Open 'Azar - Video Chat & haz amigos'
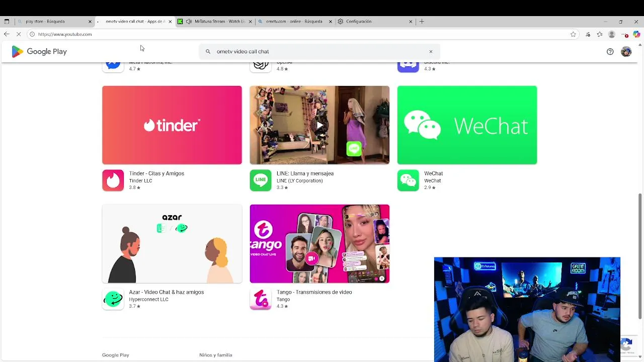The width and height of the screenshot is (644, 362). point(166,292)
